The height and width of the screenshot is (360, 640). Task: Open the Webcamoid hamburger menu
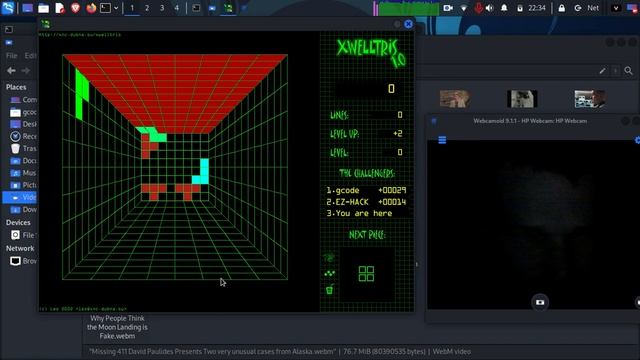(x=442, y=140)
